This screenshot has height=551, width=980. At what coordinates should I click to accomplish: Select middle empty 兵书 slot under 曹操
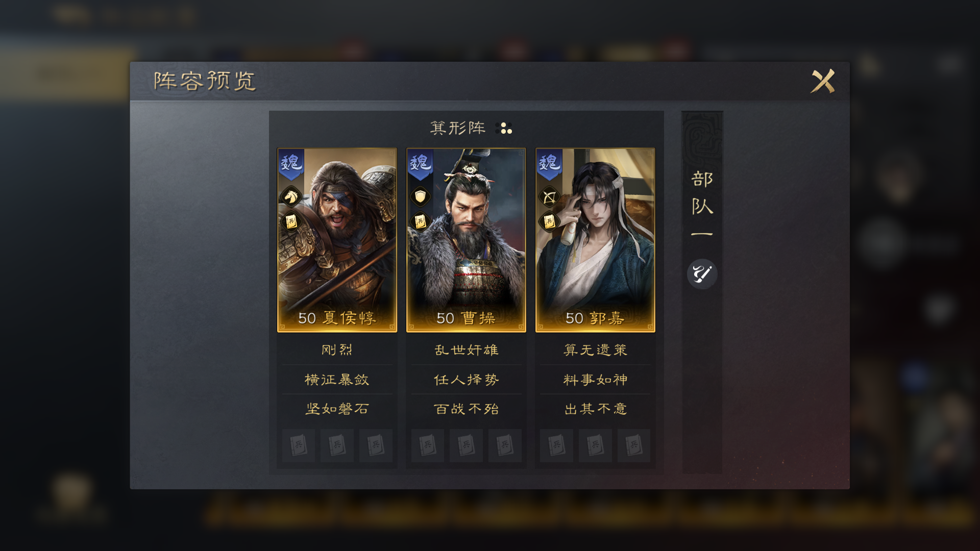[x=466, y=445]
